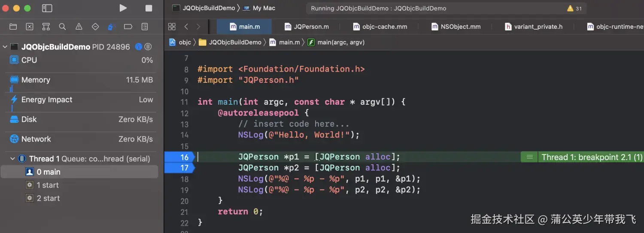Screen dimensions: 644x233
Task: Switch to the objc-cache.mm tab
Action: pos(380,27)
